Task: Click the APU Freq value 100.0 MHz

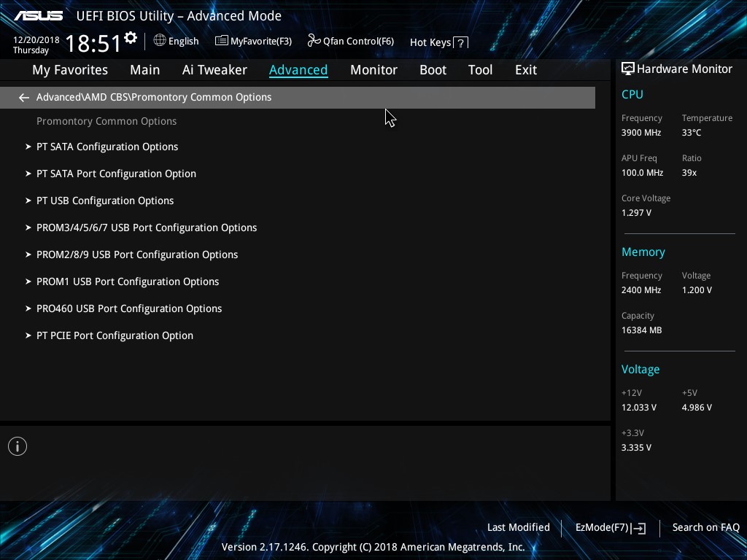Action: pos(642,173)
